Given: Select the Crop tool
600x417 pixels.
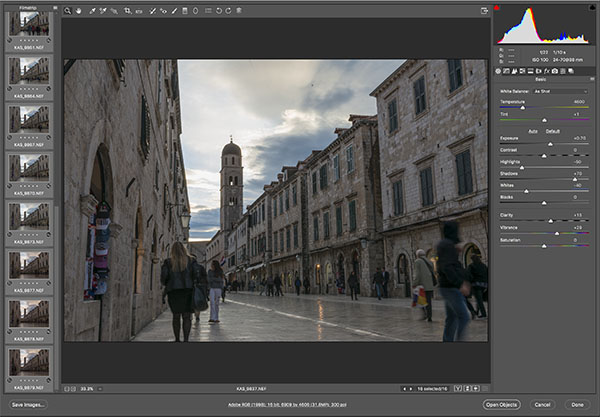Looking at the screenshot, I should (127, 11).
